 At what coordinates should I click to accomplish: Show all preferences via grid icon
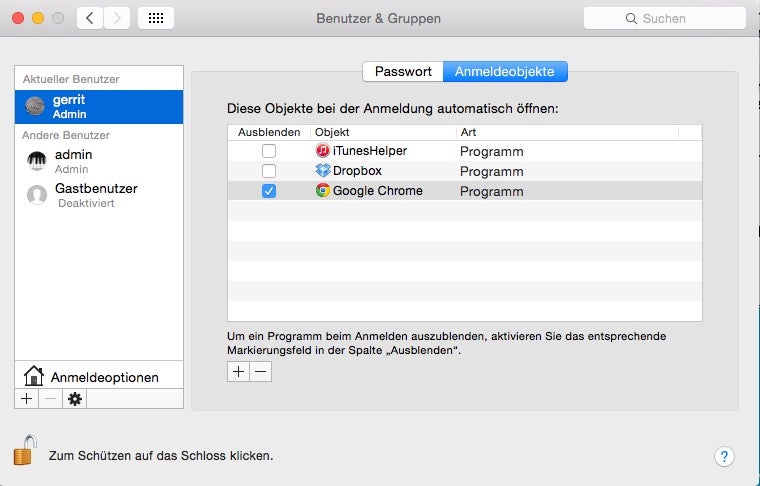pos(156,18)
